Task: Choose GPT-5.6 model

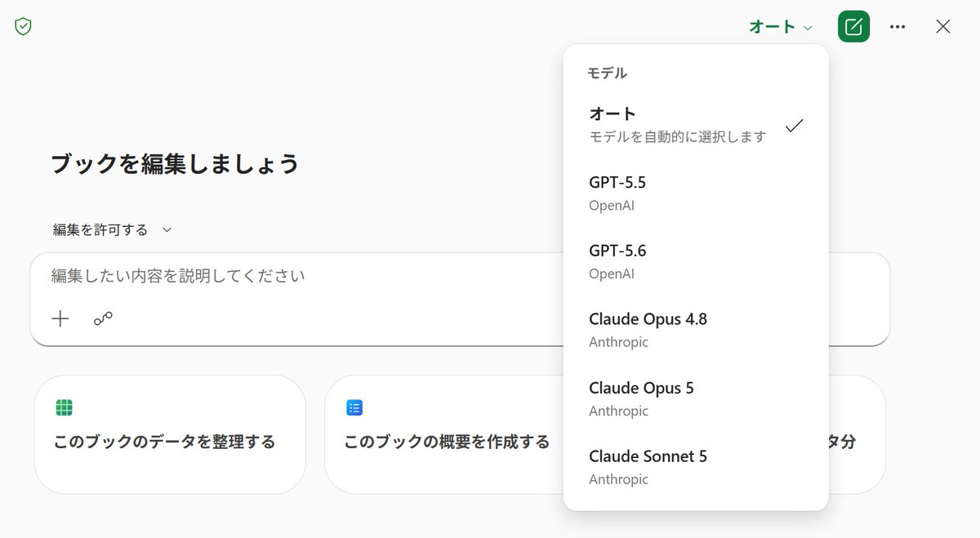Action: pyautogui.click(x=696, y=262)
